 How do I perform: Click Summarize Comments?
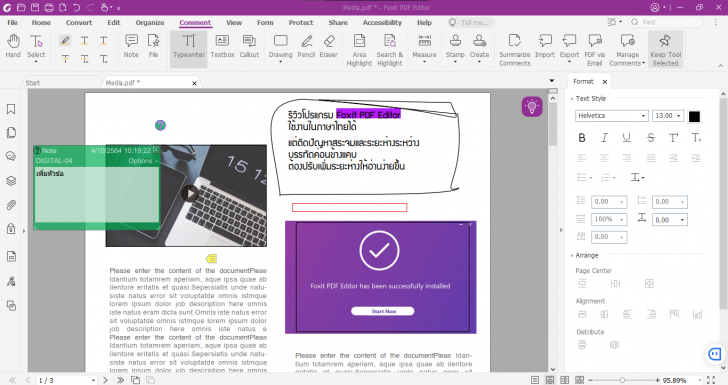514,50
